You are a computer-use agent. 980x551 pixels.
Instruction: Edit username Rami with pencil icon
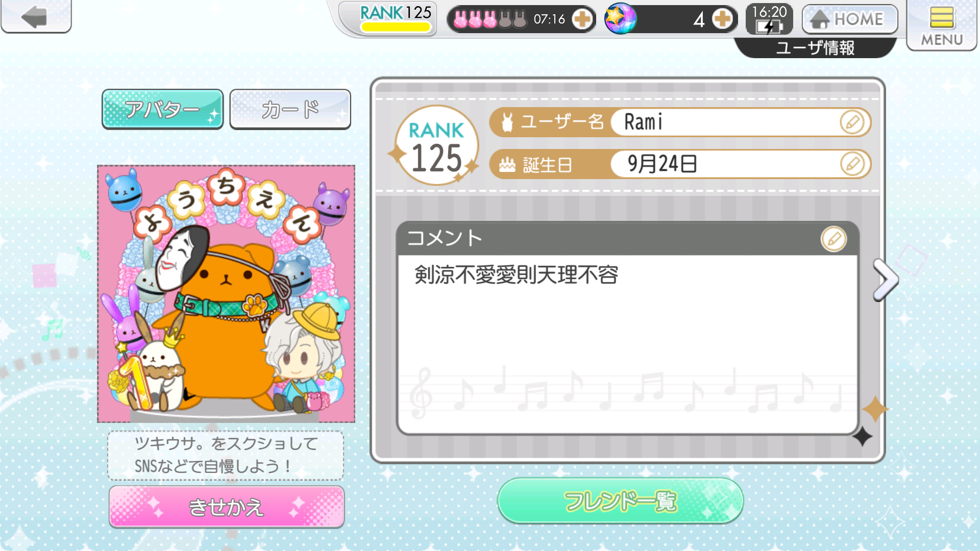pos(852,122)
